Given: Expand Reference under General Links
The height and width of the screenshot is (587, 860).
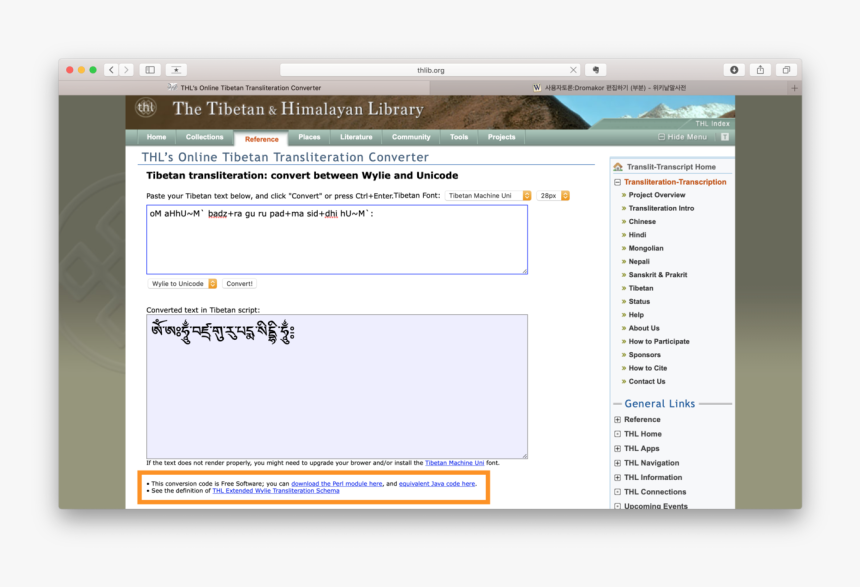Looking at the screenshot, I should [x=618, y=420].
